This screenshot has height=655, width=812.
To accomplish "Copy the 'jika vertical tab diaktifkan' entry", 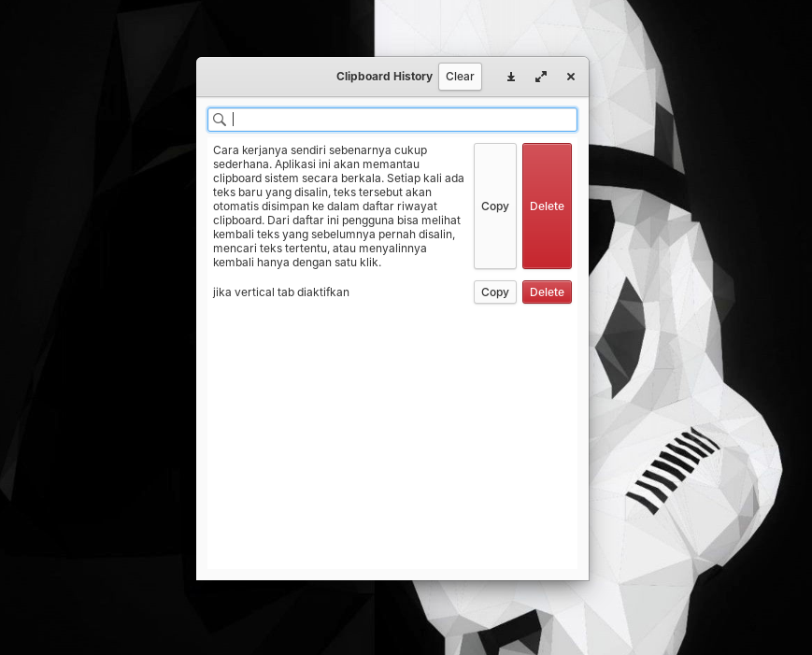I will pyautogui.click(x=494, y=292).
